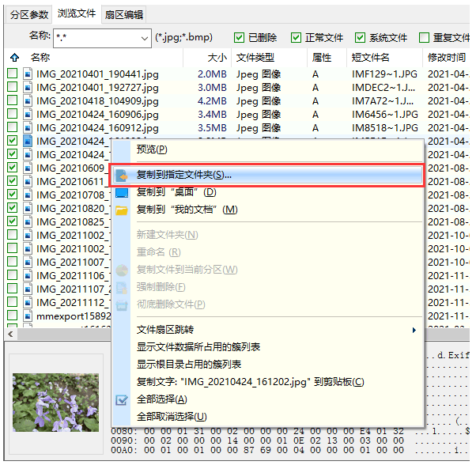This screenshot has height=465, width=476.
Task: Open the 分区参数 tab
Action: click(28, 14)
